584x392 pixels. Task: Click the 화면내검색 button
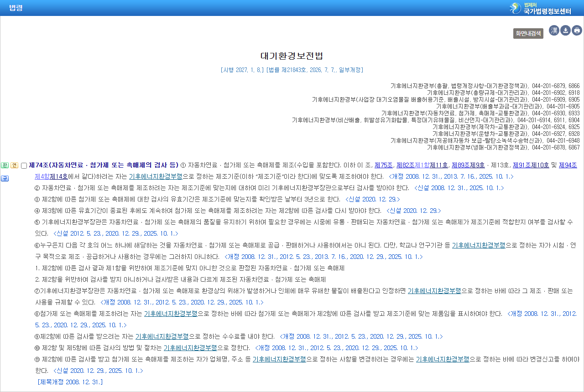tap(528, 33)
